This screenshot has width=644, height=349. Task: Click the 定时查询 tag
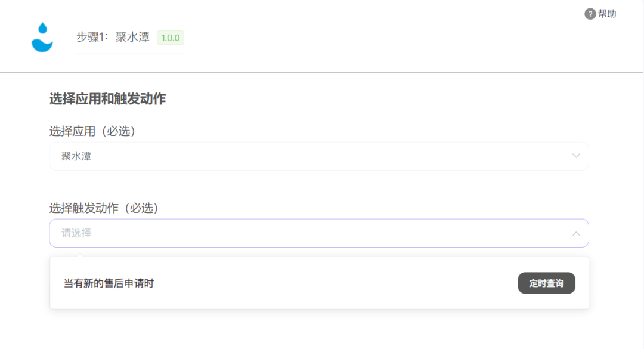click(x=546, y=283)
